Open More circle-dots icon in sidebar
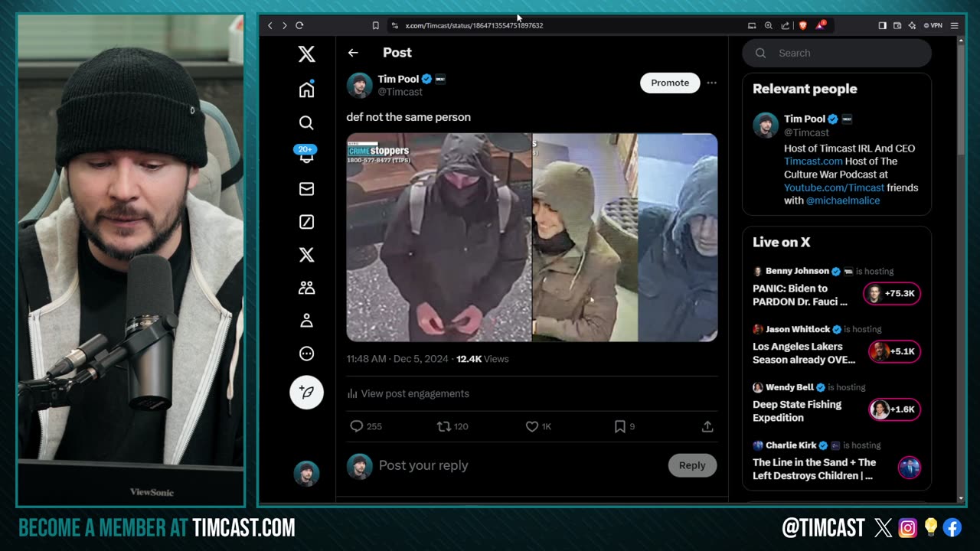 point(306,354)
